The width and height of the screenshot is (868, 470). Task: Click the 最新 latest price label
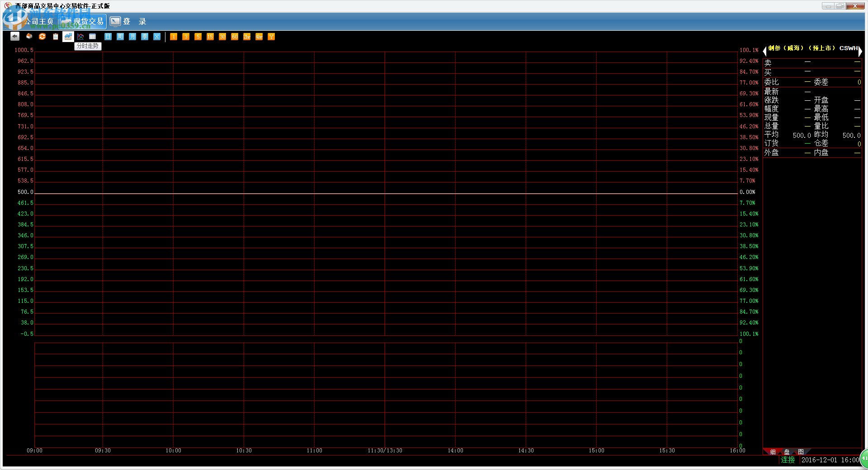(771, 92)
